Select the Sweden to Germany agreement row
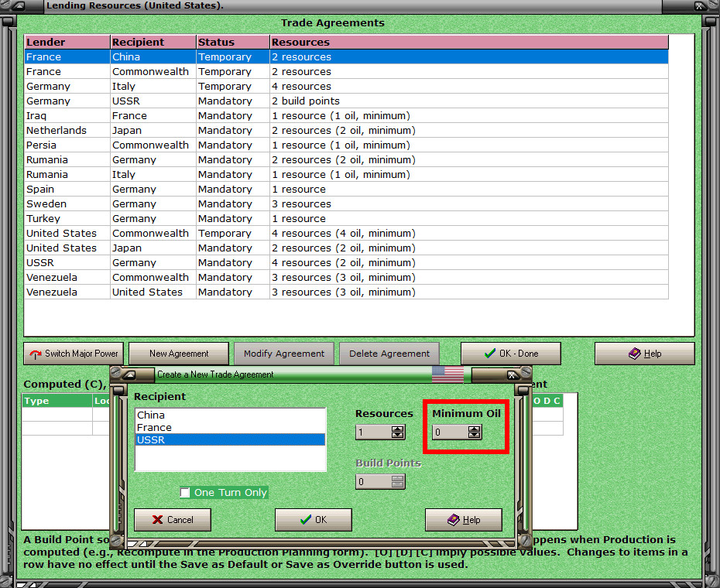The image size is (720, 588). pos(346,203)
